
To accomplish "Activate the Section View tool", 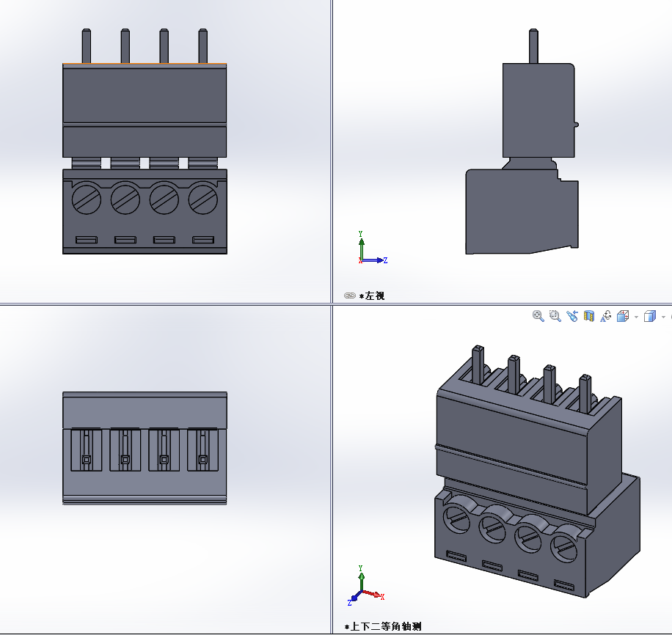I will tap(588, 316).
